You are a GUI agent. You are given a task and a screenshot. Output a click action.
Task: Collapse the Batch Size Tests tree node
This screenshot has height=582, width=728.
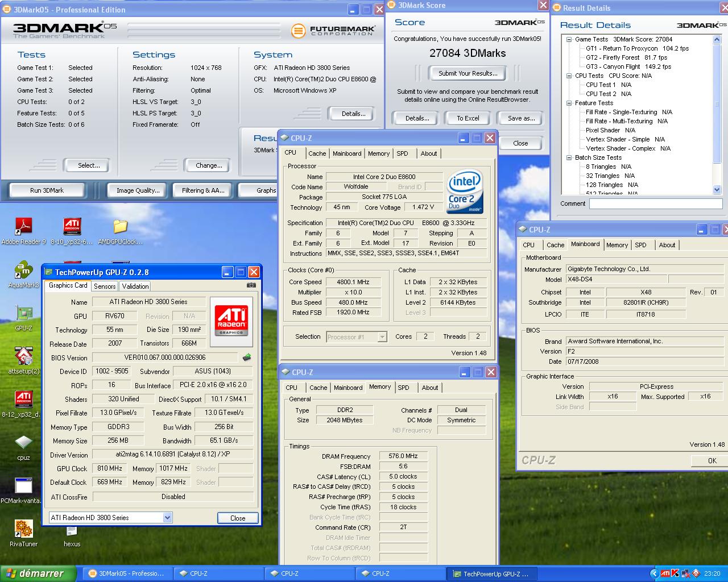click(x=569, y=157)
